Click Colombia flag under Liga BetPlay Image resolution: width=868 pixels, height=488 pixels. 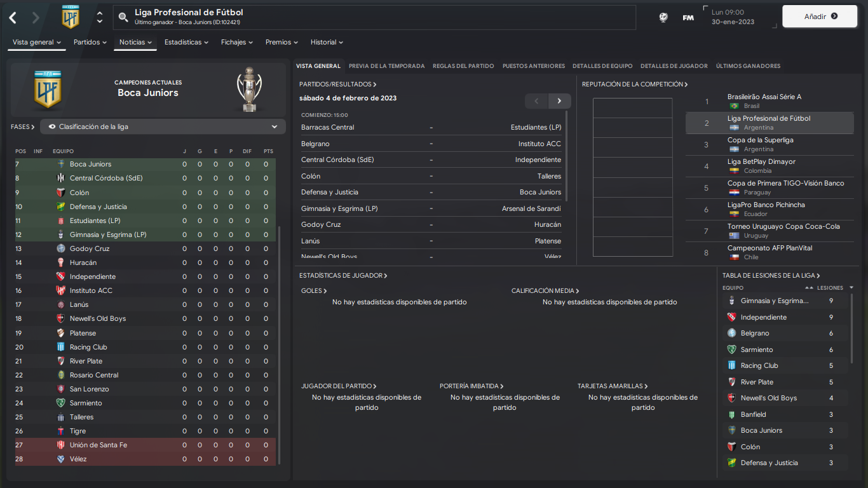tap(735, 171)
